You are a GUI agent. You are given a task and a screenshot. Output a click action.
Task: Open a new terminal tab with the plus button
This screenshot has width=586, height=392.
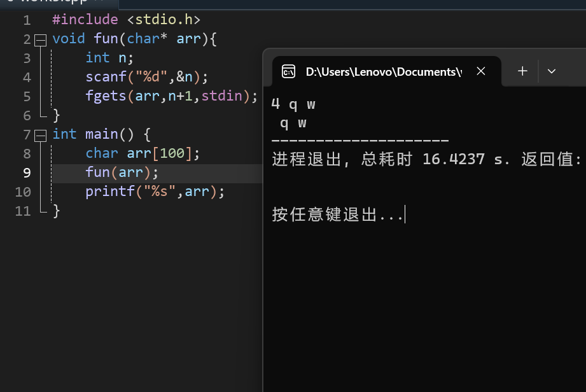(521, 71)
